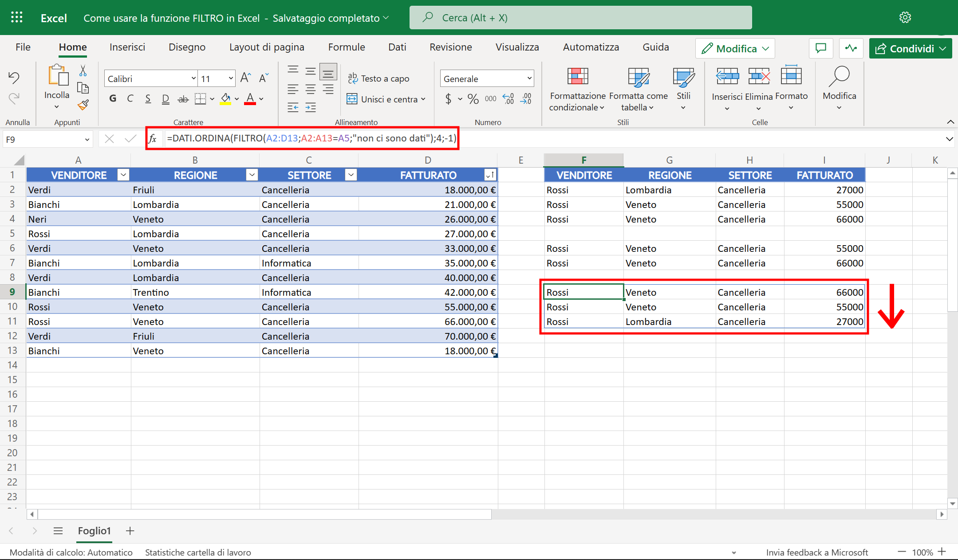The height and width of the screenshot is (560, 958).
Task: Click the Undo arrow icon
Action: coord(14,78)
